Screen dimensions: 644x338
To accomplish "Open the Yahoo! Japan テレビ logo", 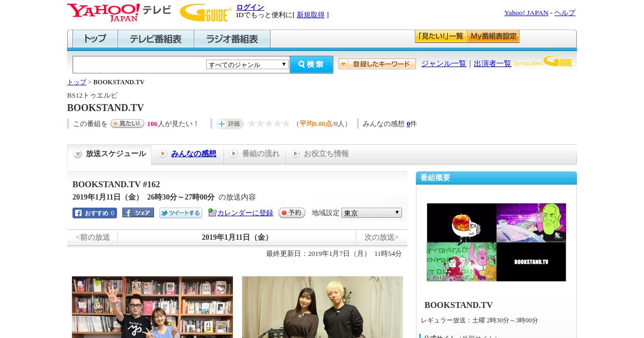I will click(119, 12).
